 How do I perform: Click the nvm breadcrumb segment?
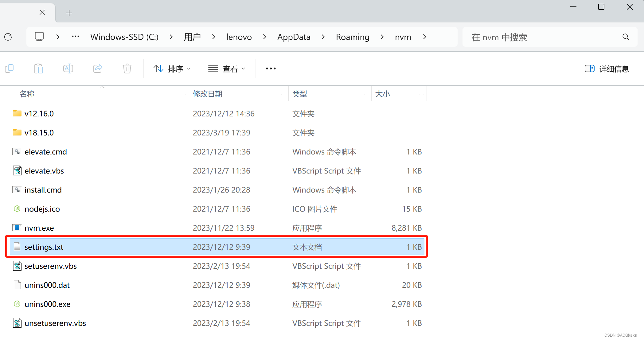403,37
